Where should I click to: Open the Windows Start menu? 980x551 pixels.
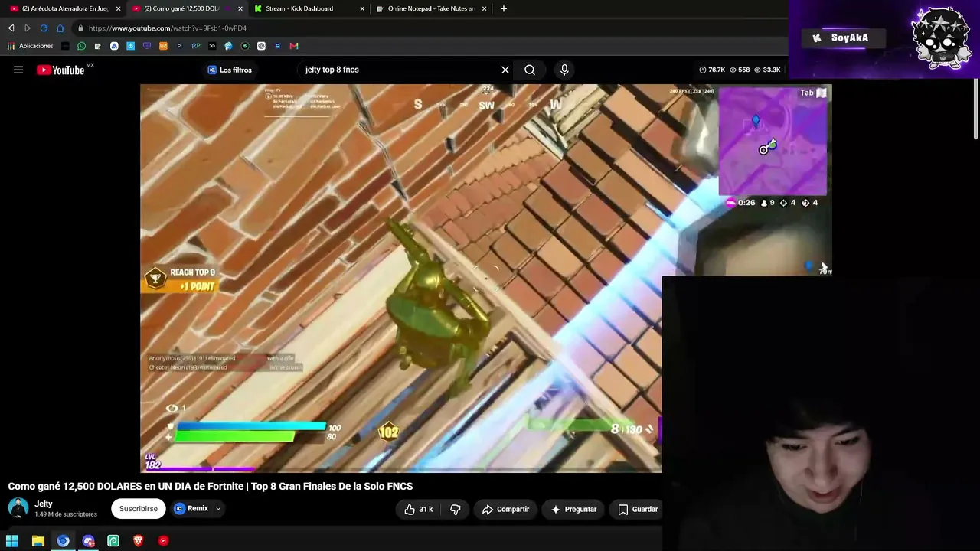(x=12, y=541)
